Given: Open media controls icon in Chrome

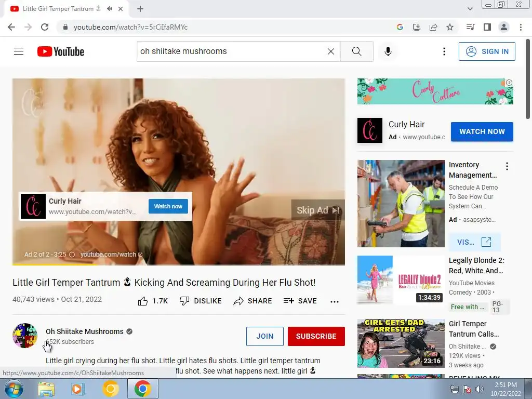Looking at the screenshot, I should pyautogui.click(x=470, y=27).
